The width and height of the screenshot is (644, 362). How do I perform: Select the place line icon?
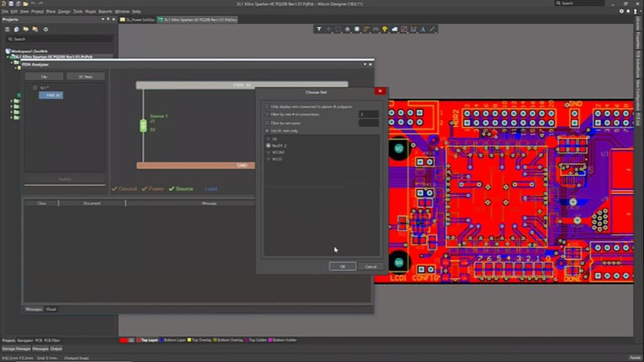(433, 29)
